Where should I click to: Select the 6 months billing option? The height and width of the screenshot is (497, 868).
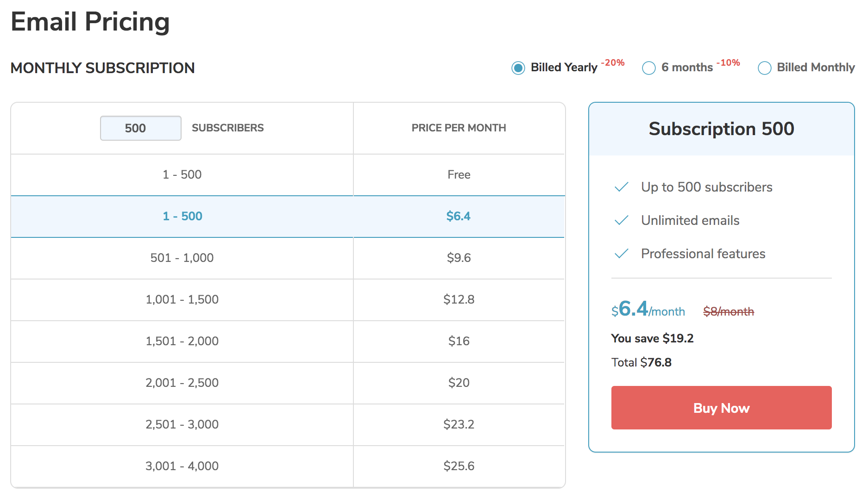tap(649, 68)
